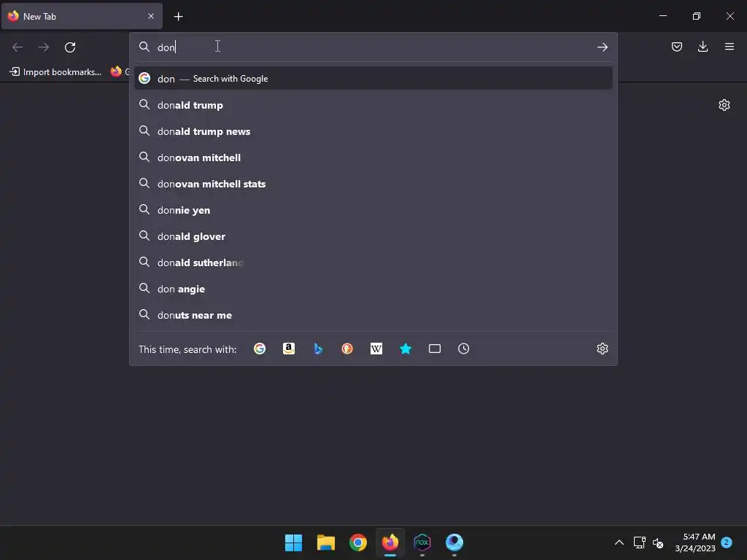Close the New Tab tab
Viewport: 747px width, 560px height.
[150, 16]
